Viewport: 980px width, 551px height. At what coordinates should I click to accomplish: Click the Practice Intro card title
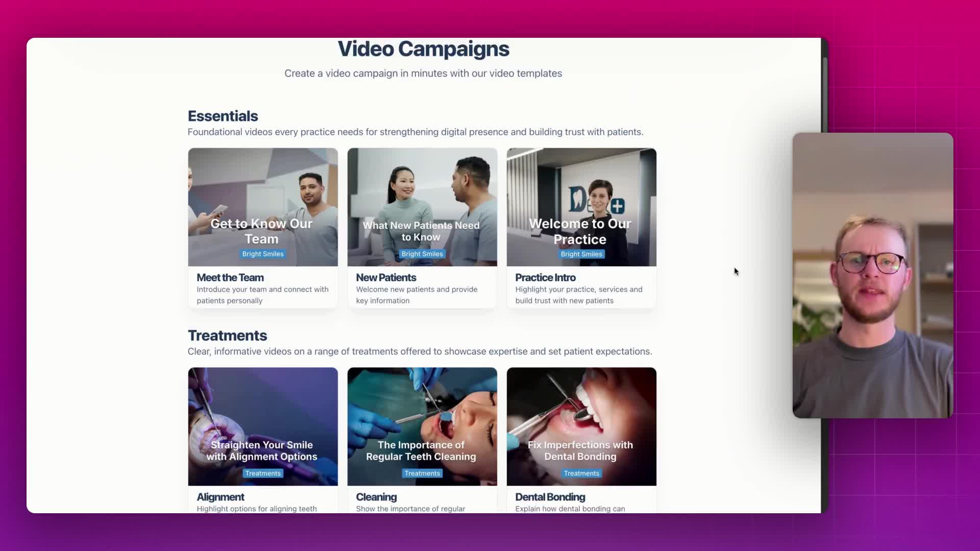[x=545, y=278]
